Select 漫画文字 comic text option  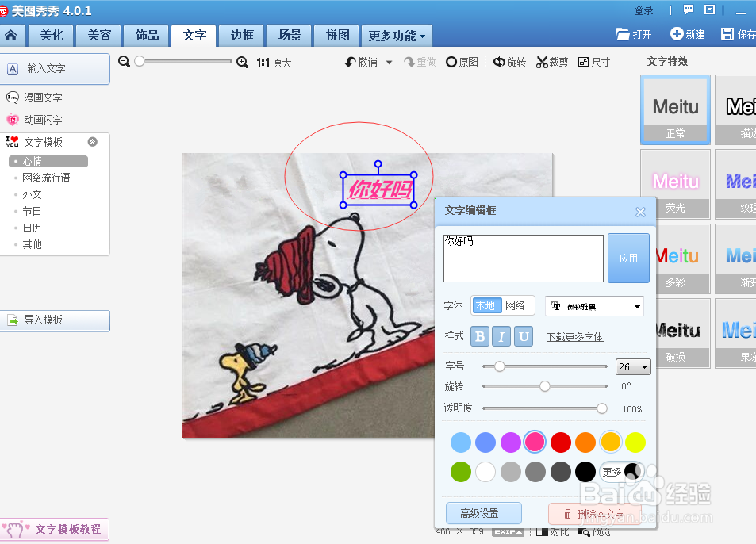click(34, 98)
